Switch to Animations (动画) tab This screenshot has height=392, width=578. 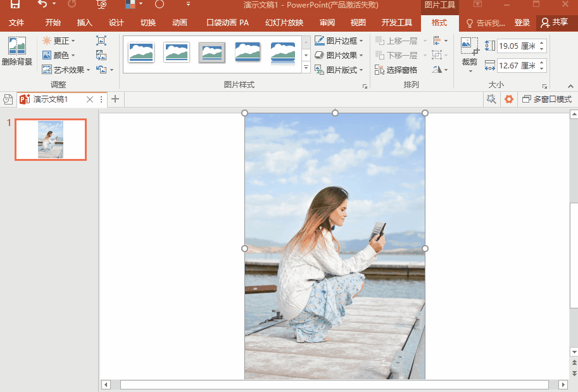coord(180,23)
